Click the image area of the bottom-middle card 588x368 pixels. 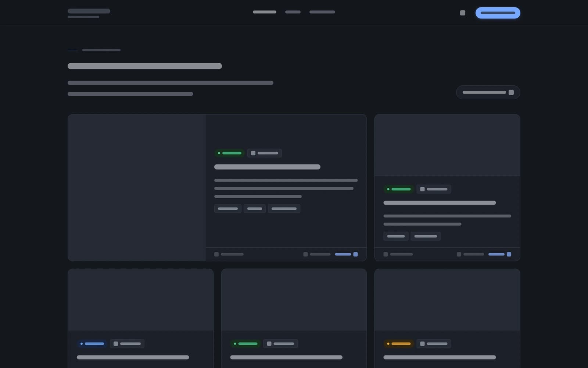[x=294, y=300]
